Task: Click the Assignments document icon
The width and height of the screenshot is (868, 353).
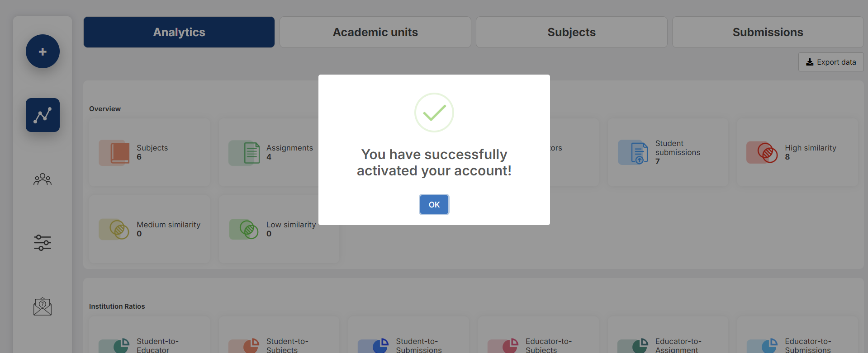Action: click(244, 153)
